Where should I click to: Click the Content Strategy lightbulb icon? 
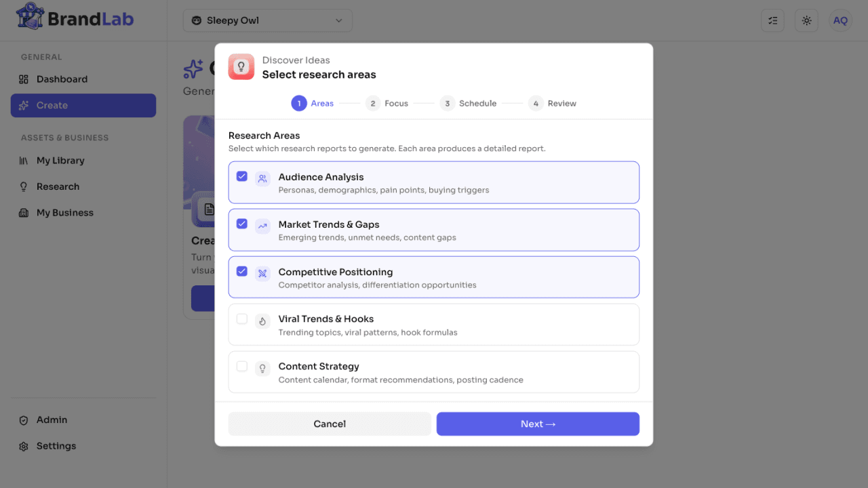coord(262,369)
